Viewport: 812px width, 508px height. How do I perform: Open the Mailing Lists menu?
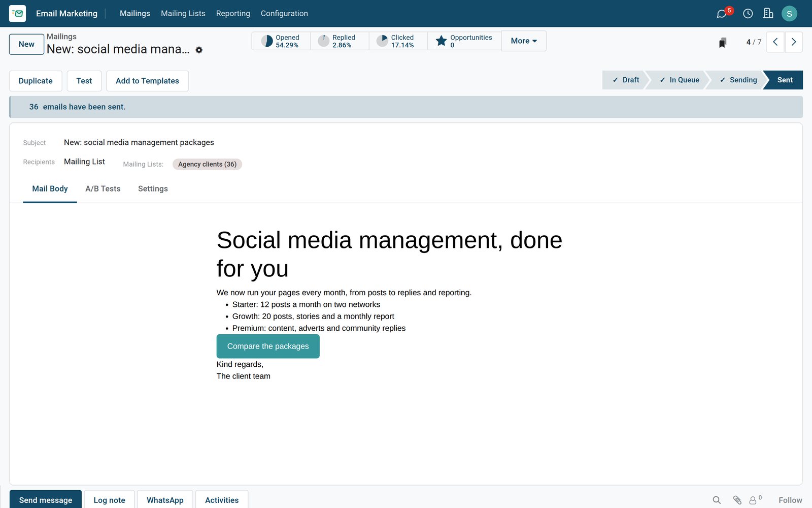(x=183, y=14)
